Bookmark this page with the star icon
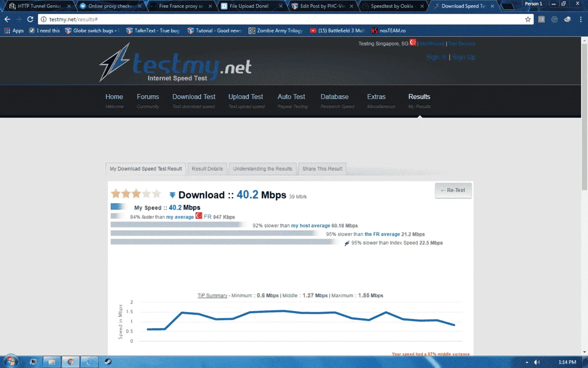Image resolution: width=588 pixels, height=368 pixels. (x=528, y=19)
